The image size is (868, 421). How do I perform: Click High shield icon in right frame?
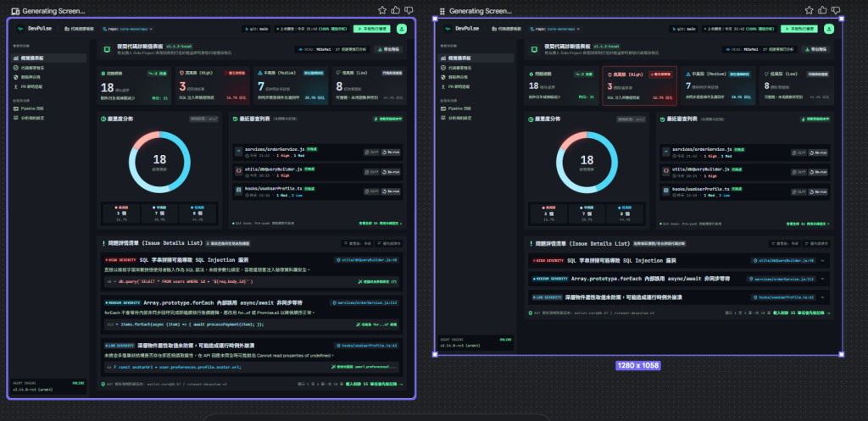coord(610,73)
